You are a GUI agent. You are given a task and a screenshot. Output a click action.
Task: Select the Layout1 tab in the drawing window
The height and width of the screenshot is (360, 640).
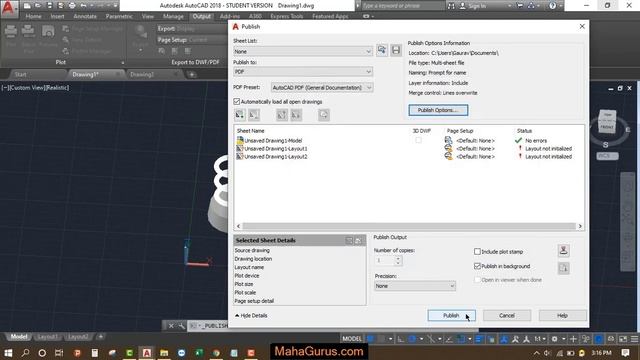click(x=47, y=337)
